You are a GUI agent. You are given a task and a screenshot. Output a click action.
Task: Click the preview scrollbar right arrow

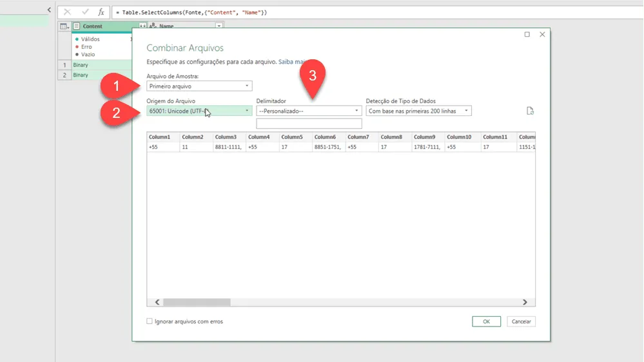pos(525,302)
